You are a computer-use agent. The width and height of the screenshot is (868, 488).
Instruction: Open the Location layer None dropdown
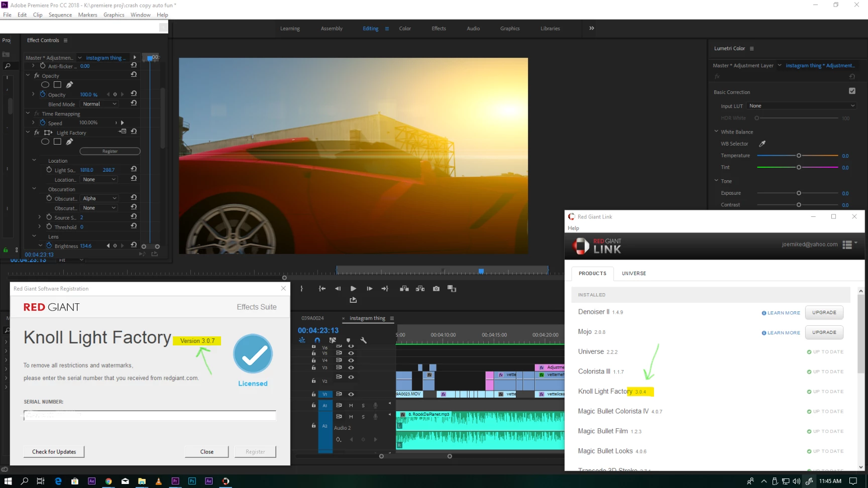[99, 179]
